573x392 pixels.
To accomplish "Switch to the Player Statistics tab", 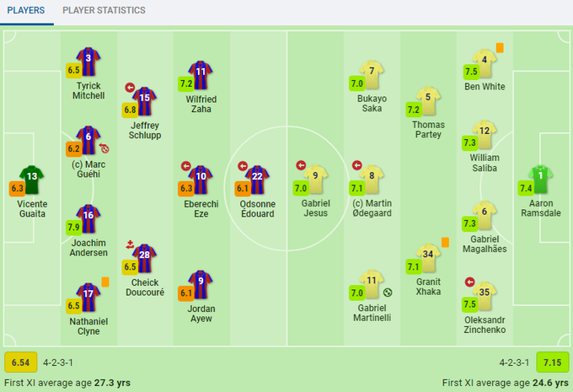I will (x=104, y=11).
